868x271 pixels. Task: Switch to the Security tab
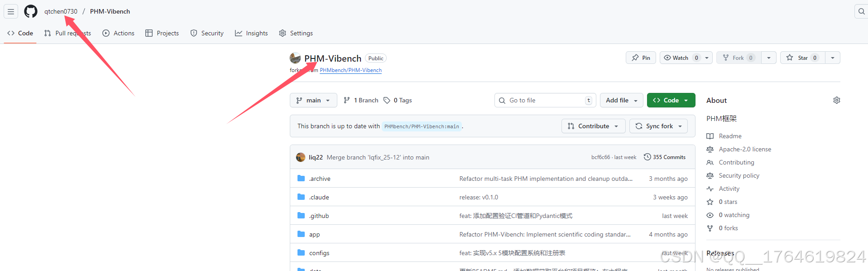[207, 33]
